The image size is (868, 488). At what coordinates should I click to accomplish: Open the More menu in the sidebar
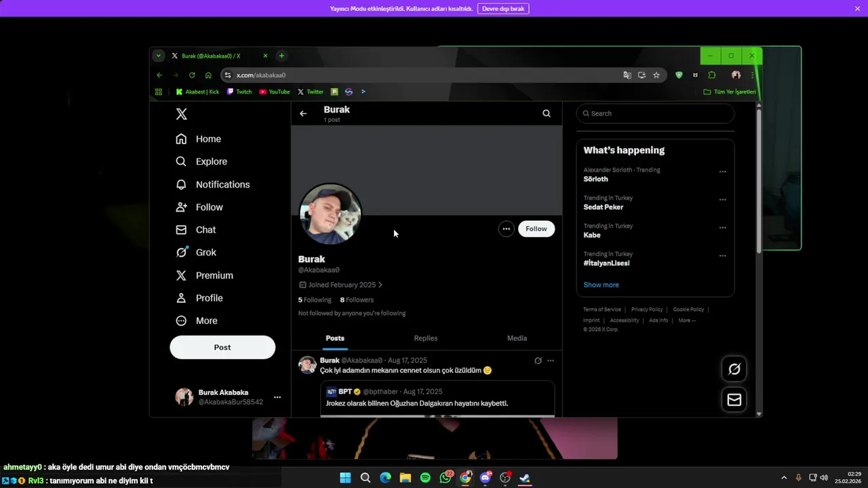point(197,321)
